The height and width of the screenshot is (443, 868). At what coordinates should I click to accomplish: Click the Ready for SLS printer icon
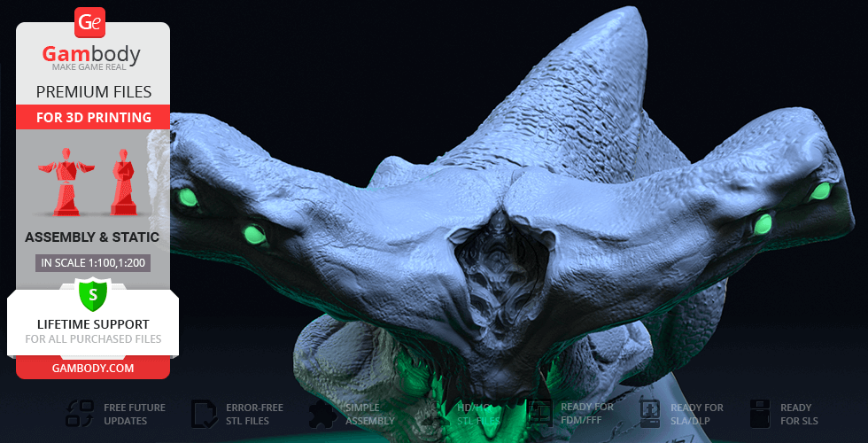[x=759, y=414]
